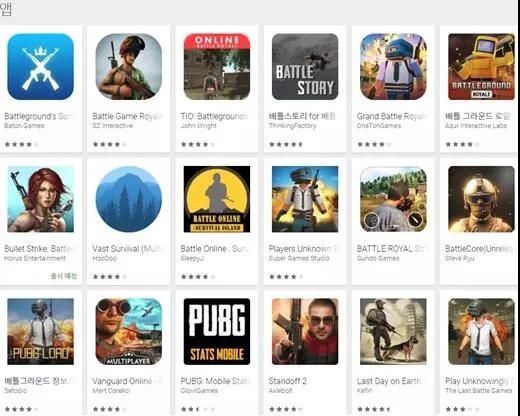
Task: Open Battle Online Survival Island icon
Action: (217, 199)
